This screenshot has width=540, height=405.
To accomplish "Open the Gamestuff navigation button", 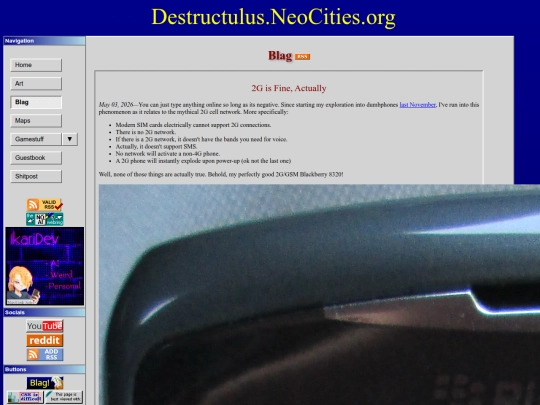I will (36, 139).
